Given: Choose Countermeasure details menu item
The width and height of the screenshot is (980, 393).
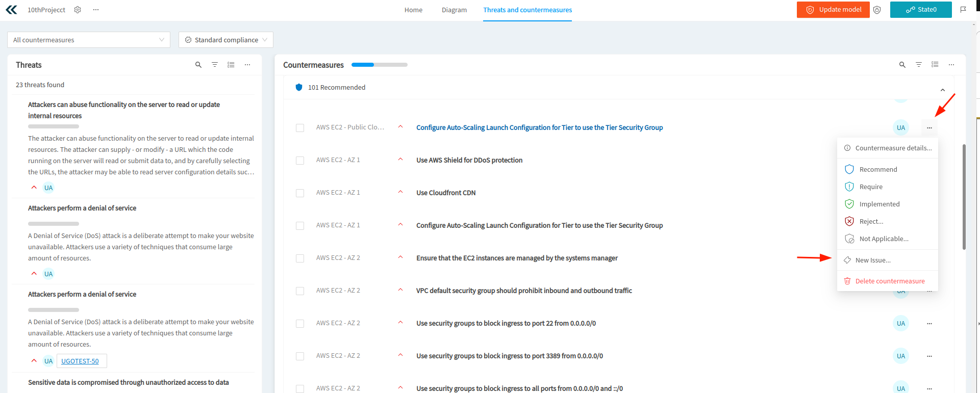Looking at the screenshot, I should 888,148.
